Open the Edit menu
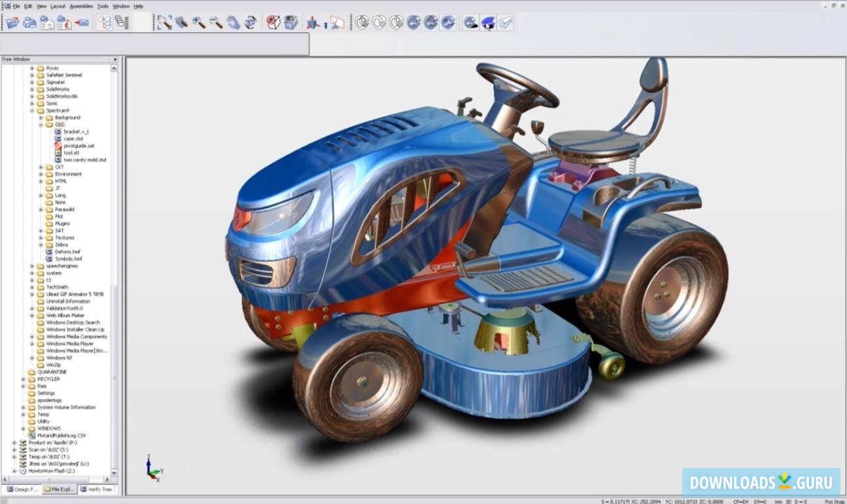This screenshot has width=847, height=504. point(28,5)
